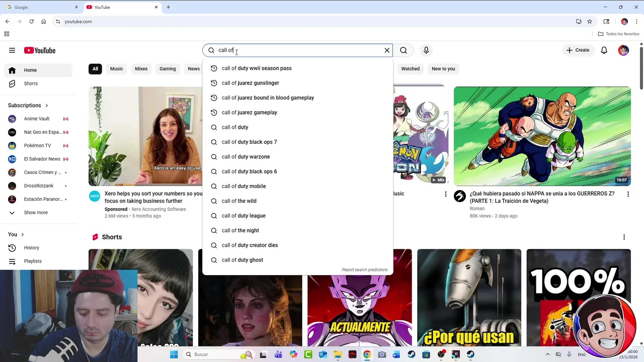
Task: Open more options for the NAPPA video
Action: (628, 194)
